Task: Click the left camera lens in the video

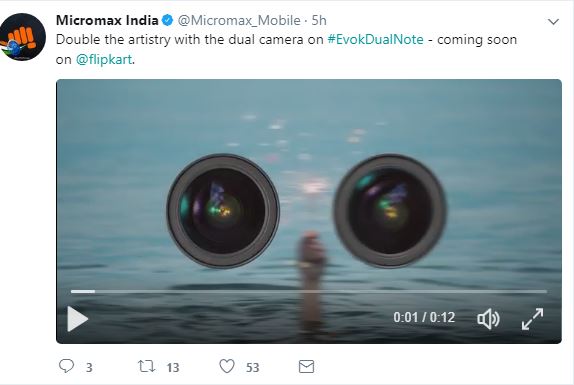Action: click(x=223, y=211)
